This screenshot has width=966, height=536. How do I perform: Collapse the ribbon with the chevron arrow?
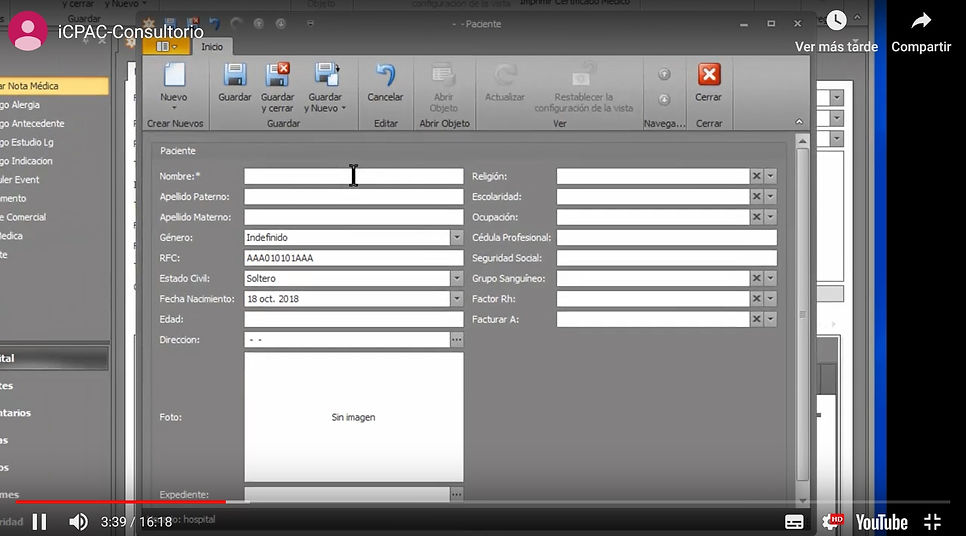(799, 121)
